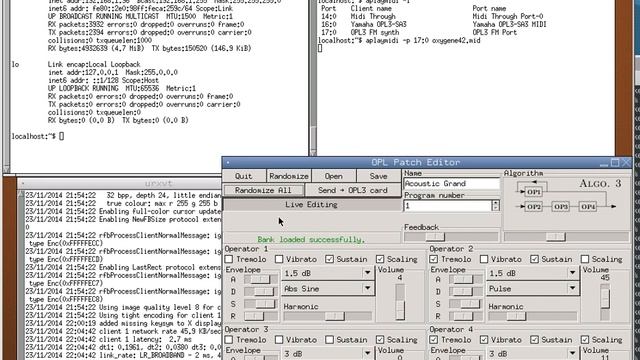Adjust Operator 1 Harmonic slider
This screenshot has width=640, height=360.
coord(328,316)
